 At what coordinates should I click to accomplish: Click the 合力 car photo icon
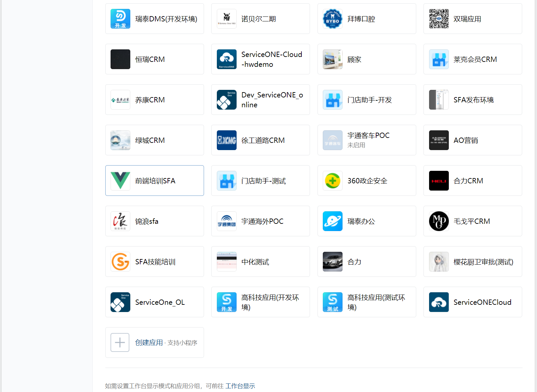tap(333, 262)
